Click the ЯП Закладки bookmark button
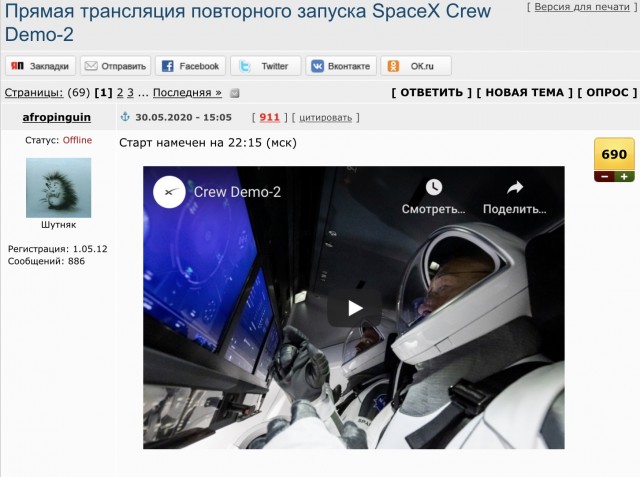This screenshot has width=640, height=477. click(x=40, y=66)
